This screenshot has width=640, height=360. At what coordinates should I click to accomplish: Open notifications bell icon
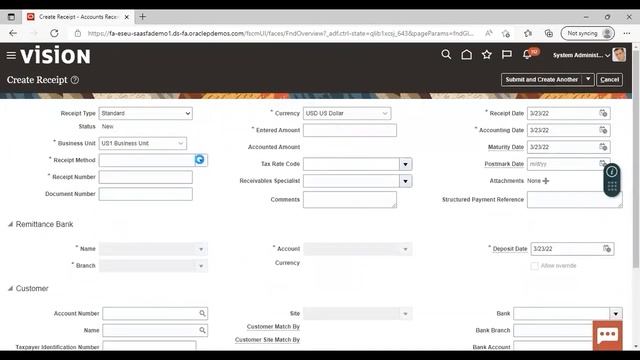pyautogui.click(x=527, y=55)
